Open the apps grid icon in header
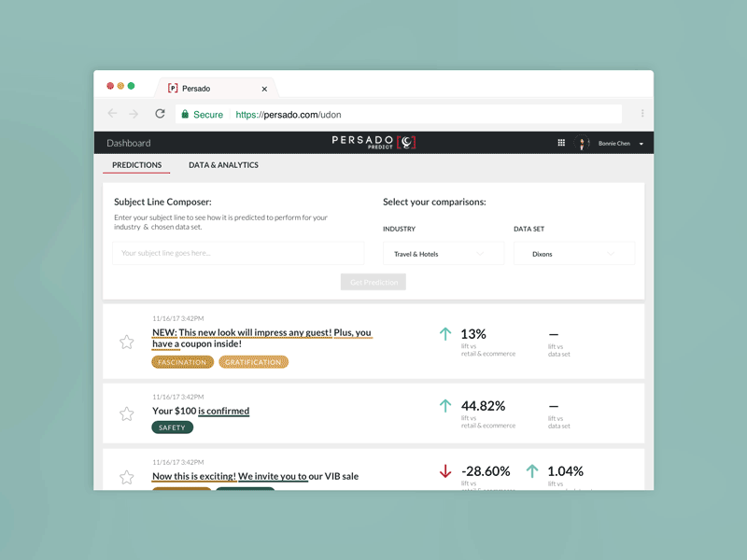 pos(561,142)
